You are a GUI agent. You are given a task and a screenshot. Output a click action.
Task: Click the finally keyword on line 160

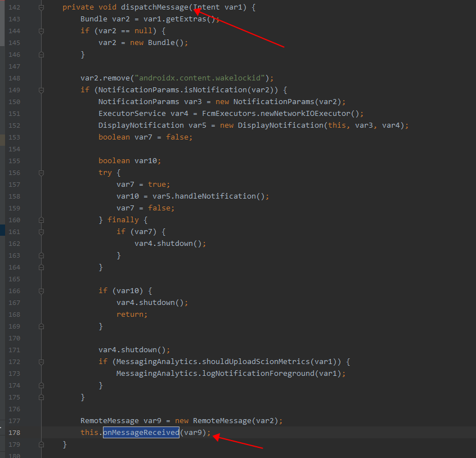point(123,220)
